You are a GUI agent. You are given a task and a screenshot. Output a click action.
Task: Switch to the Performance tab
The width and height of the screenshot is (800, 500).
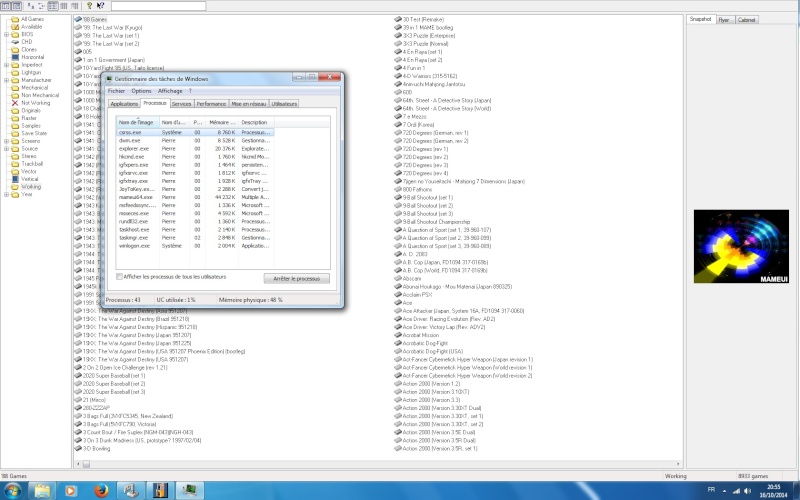tap(211, 104)
